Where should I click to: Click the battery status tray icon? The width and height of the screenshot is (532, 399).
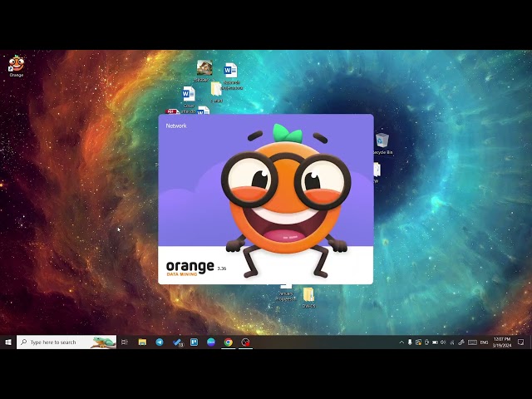pyautogui.click(x=435, y=342)
